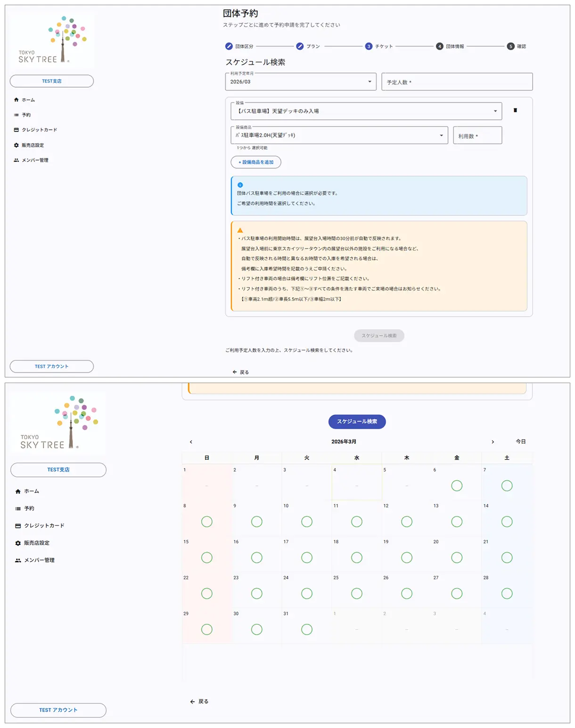Open the 設備 【バス駐車場】 dropdown
Image resolution: width=575 pixels, height=728 pixels.
(x=366, y=111)
